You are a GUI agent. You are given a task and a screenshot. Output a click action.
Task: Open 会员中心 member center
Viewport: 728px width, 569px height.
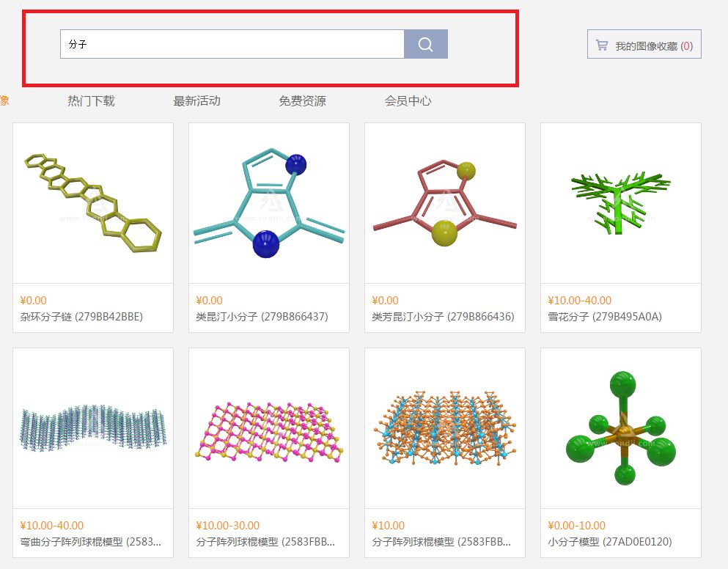[x=408, y=101]
